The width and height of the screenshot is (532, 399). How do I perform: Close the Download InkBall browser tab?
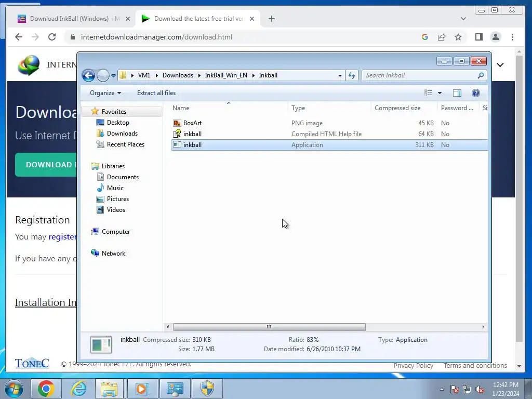[128, 19]
